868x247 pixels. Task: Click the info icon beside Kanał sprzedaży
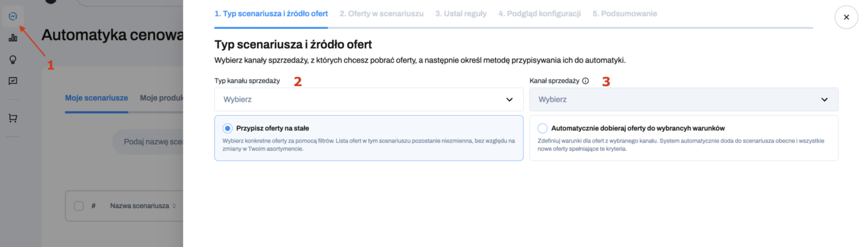[x=585, y=81]
